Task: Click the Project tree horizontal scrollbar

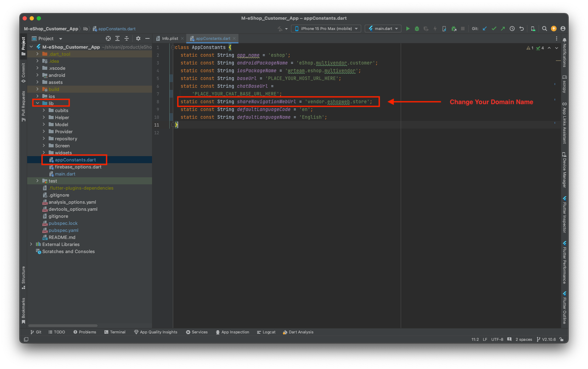Action: (x=63, y=326)
